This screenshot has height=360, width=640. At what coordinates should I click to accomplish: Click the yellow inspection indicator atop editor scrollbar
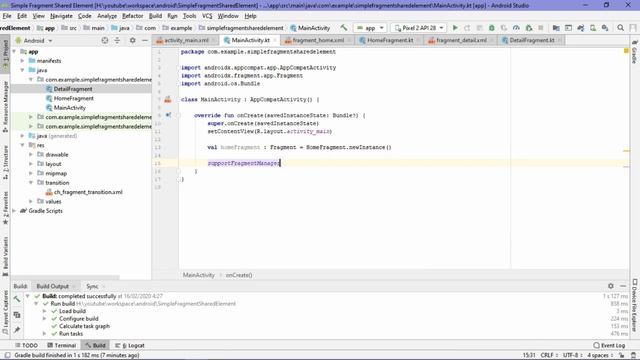tap(626, 51)
